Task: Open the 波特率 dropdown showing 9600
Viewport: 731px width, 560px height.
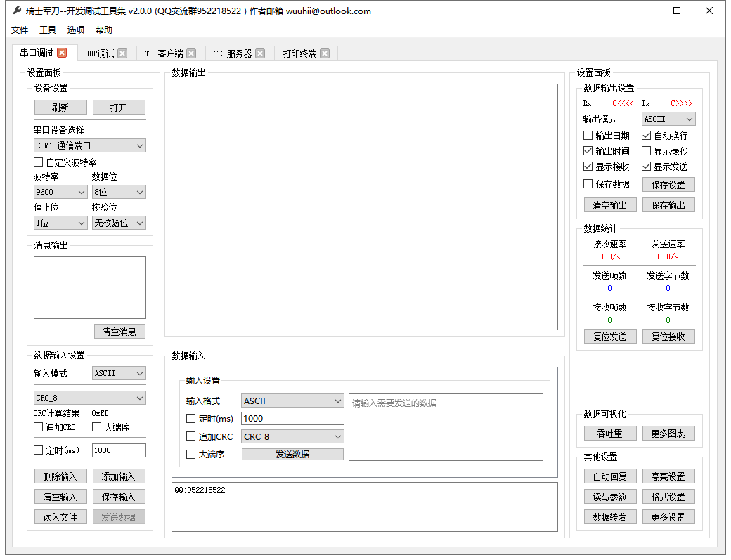Action: pyautogui.click(x=60, y=191)
